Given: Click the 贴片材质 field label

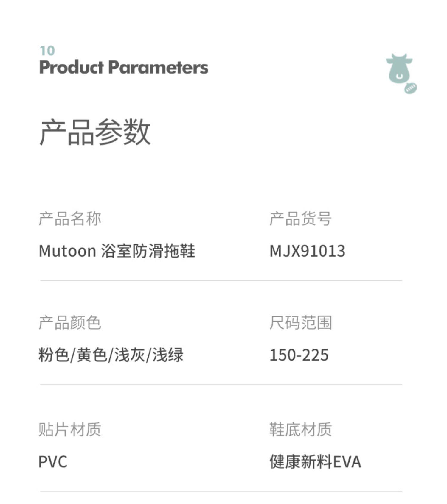Looking at the screenshot, I should point(70,430).
